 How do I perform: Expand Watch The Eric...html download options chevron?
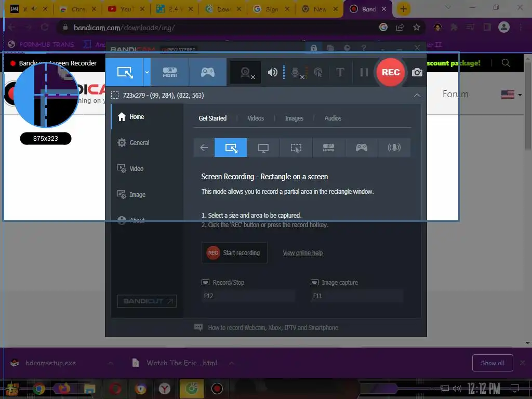click(x=231, y=363)
